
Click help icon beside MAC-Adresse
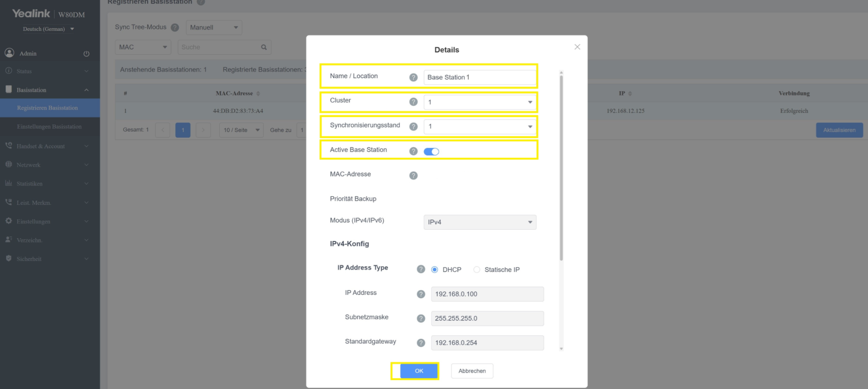coord(413,176)
